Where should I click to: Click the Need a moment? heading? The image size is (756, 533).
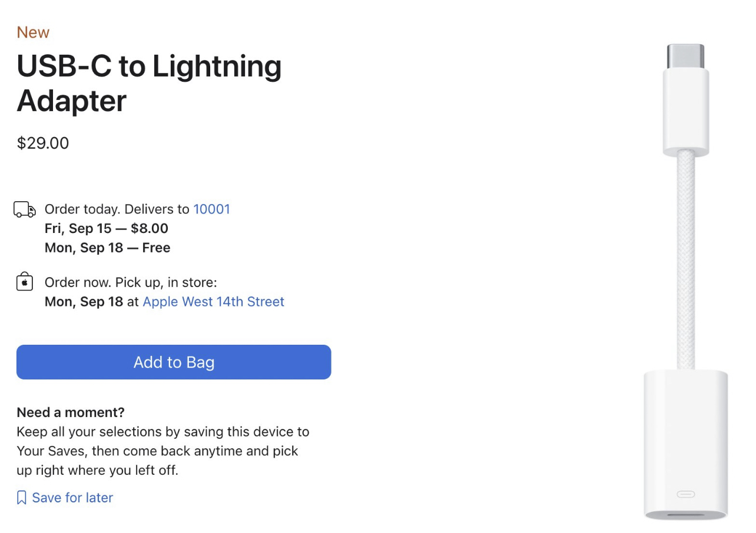pos(71,412)
